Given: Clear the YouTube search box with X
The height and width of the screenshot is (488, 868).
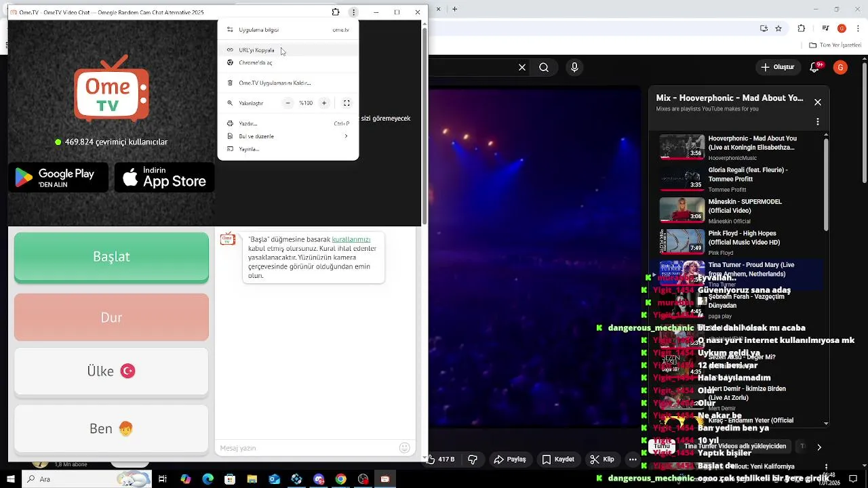Looking at the screenshot, I should pyautogui.click(x=522, y=67).
